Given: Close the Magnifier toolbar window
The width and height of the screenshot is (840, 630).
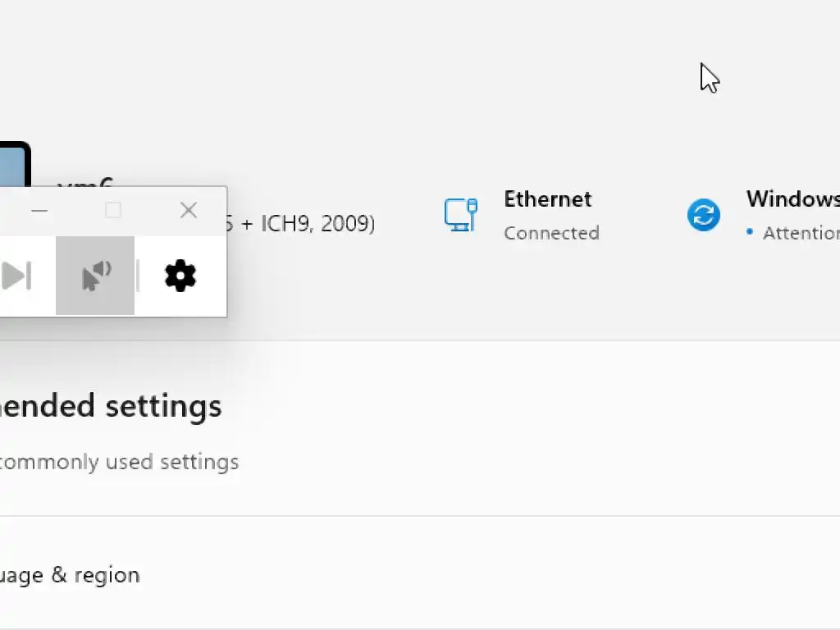Looking at the screenshot, I should click(x=189, y=211).
